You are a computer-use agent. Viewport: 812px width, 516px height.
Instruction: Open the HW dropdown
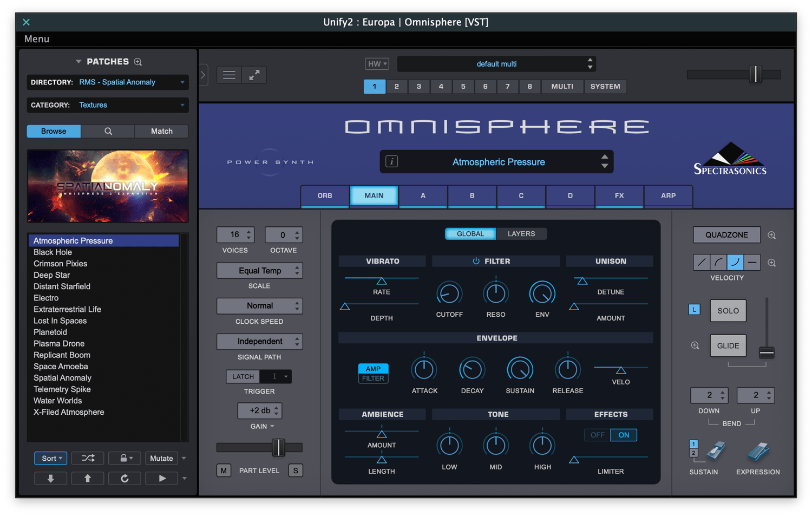tap(377, 64)
